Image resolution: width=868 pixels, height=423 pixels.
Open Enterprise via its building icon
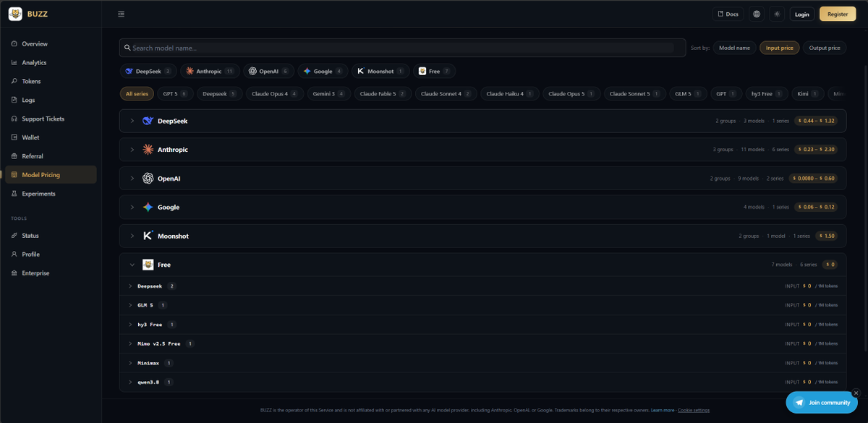pyautogui.click(x=14, y=273)
